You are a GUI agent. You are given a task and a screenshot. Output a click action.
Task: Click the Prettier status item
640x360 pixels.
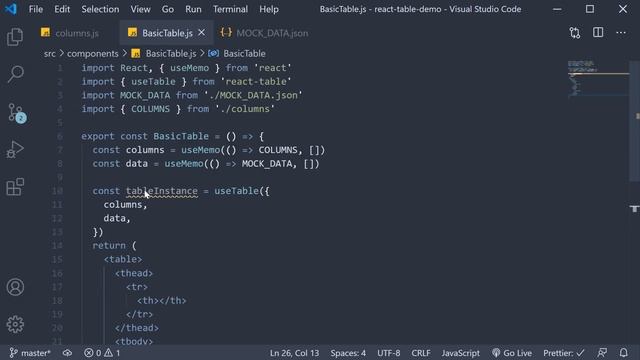click(563, 353)
